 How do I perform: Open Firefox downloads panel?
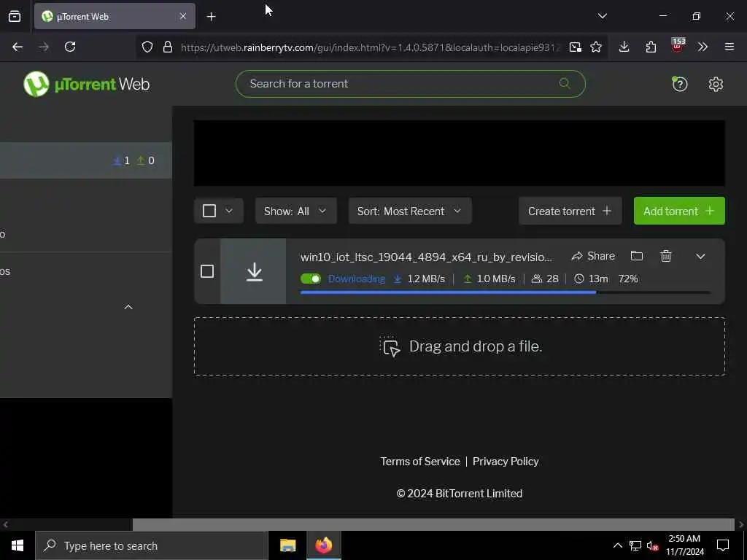(624, 47)
